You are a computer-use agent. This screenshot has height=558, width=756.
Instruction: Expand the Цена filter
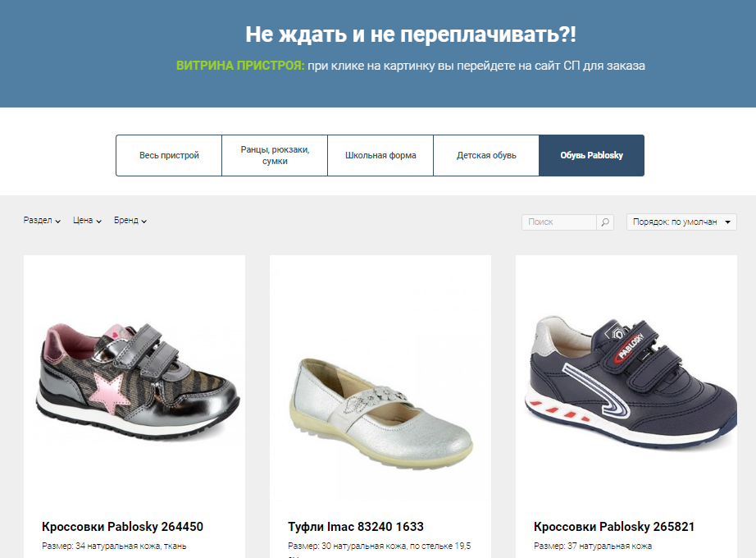coord(87,221)
